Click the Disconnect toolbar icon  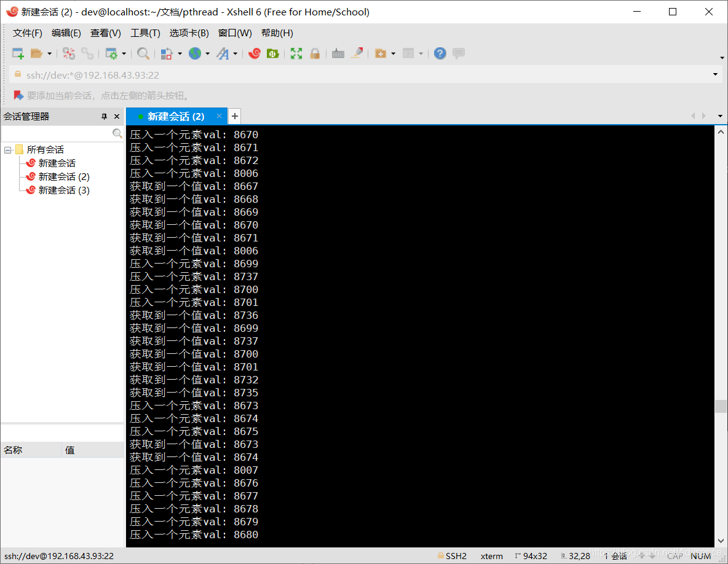pos(69,53)
